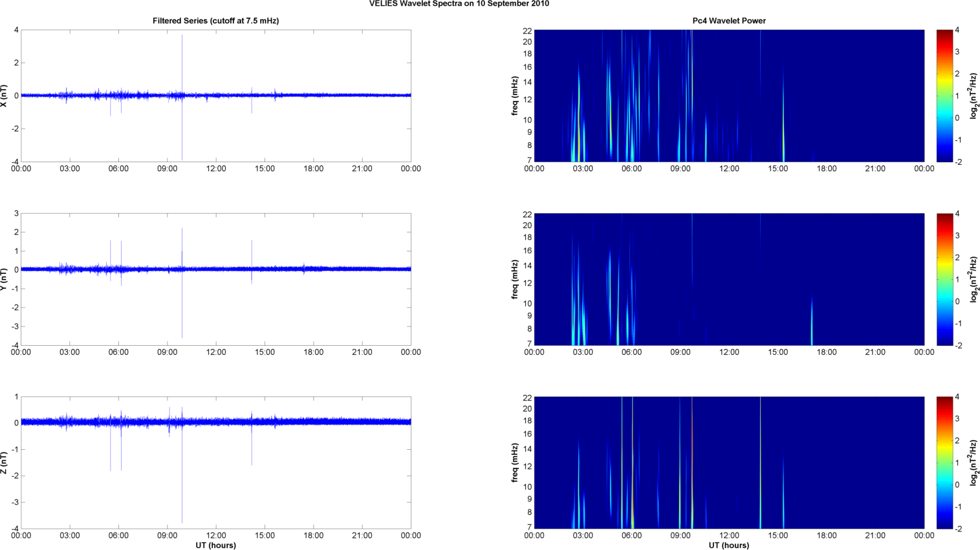
Task: Click the colorbar beside the bottom wavelet spectrum
Action: pos(944,463)
